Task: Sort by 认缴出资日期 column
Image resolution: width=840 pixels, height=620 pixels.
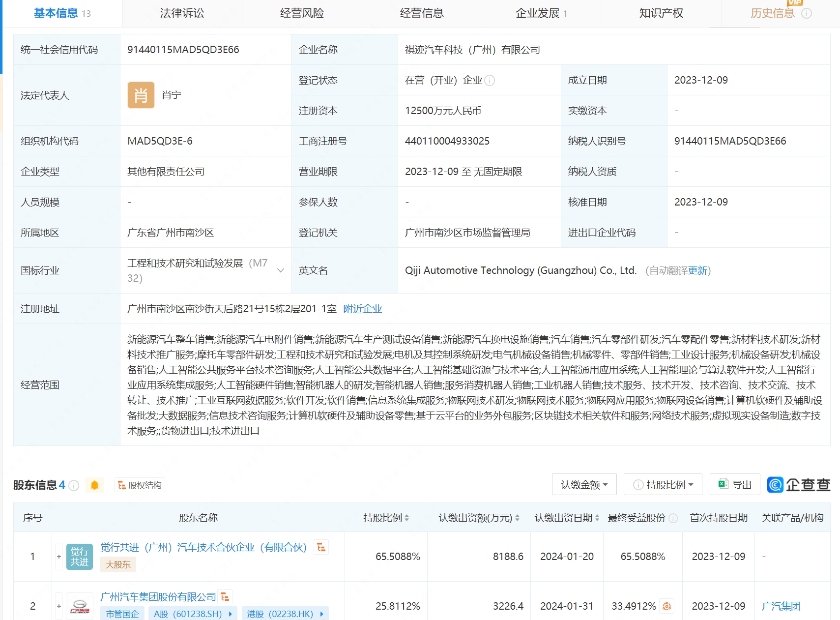Action: click(567, 518)
